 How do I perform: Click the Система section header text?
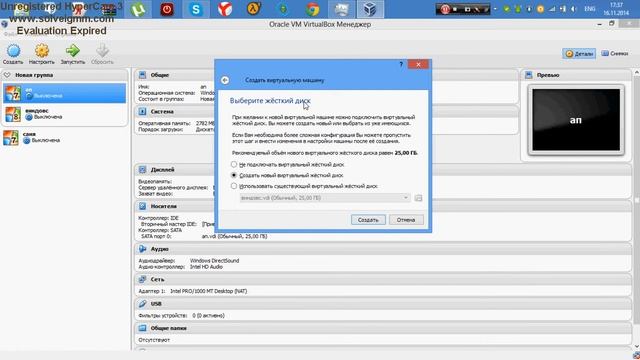[x=162, y=111]
